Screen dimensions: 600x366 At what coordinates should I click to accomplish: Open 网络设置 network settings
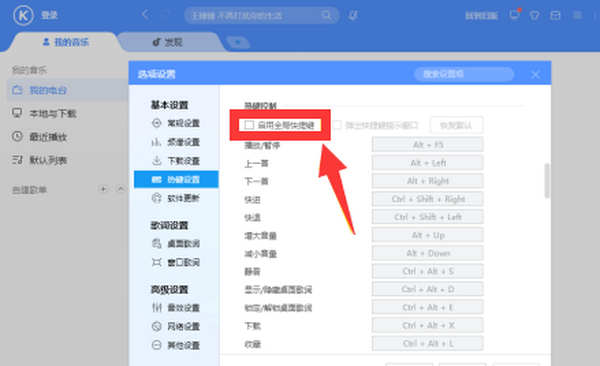(x=176, y=327)
